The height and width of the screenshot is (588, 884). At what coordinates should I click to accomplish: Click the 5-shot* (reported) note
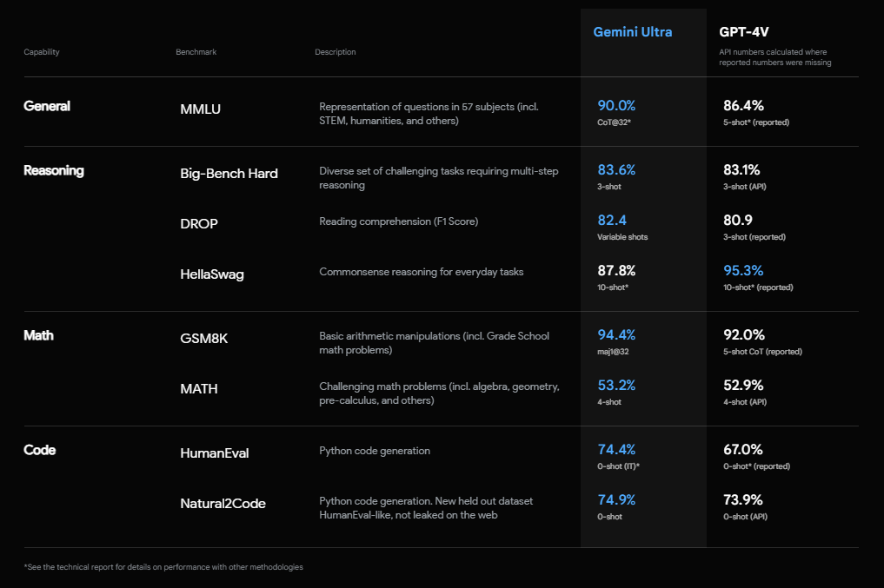[x=756, y=122]
